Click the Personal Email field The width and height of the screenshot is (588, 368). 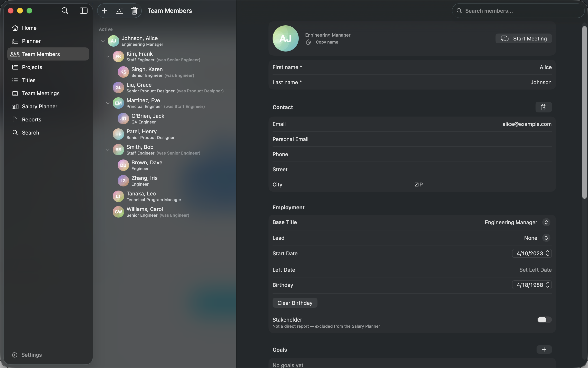(412, 139)
